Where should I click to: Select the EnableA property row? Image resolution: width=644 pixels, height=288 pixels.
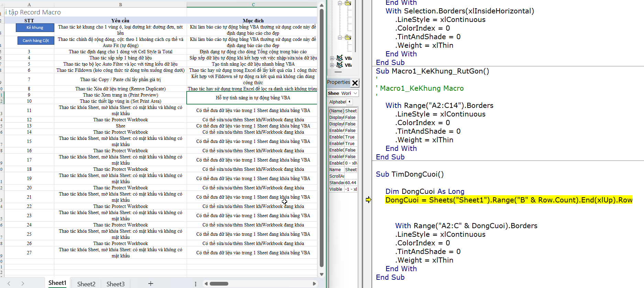click(343, 130)
